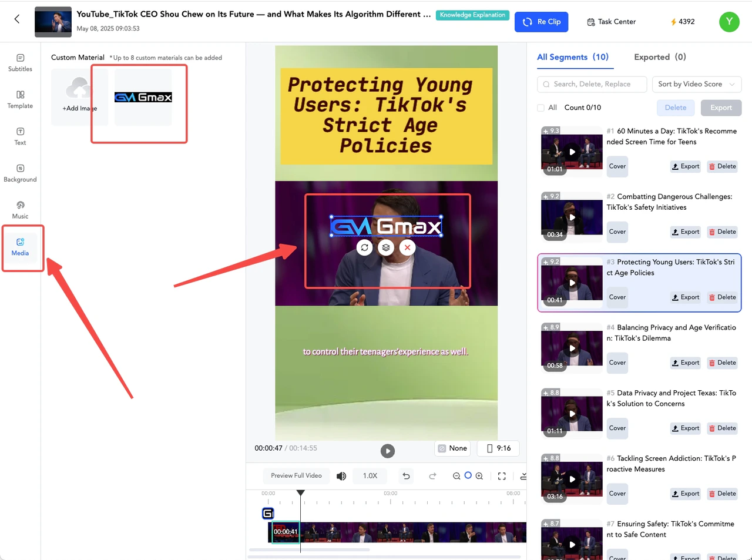Enter fullscreen preview mode
Screen dimensions: 752x560
coord(502,476)
